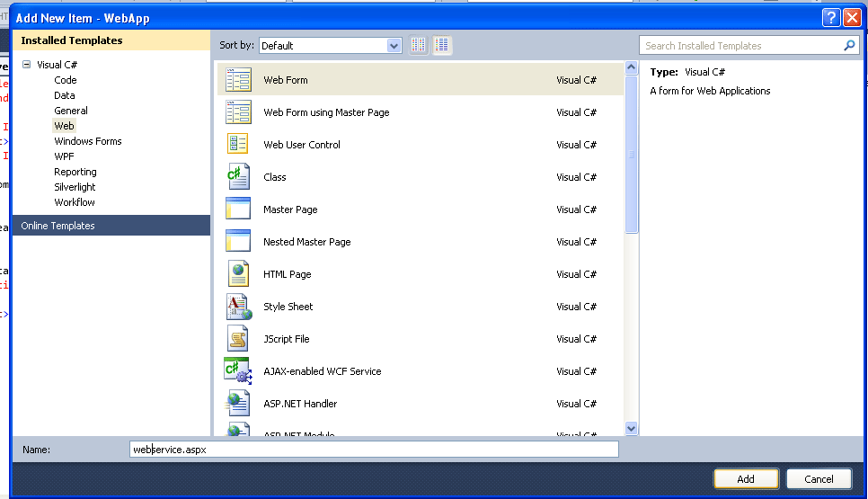Select the ASP.NET Handler icon
The height and width of the screenshot is (499, 868).
[238, 403]
